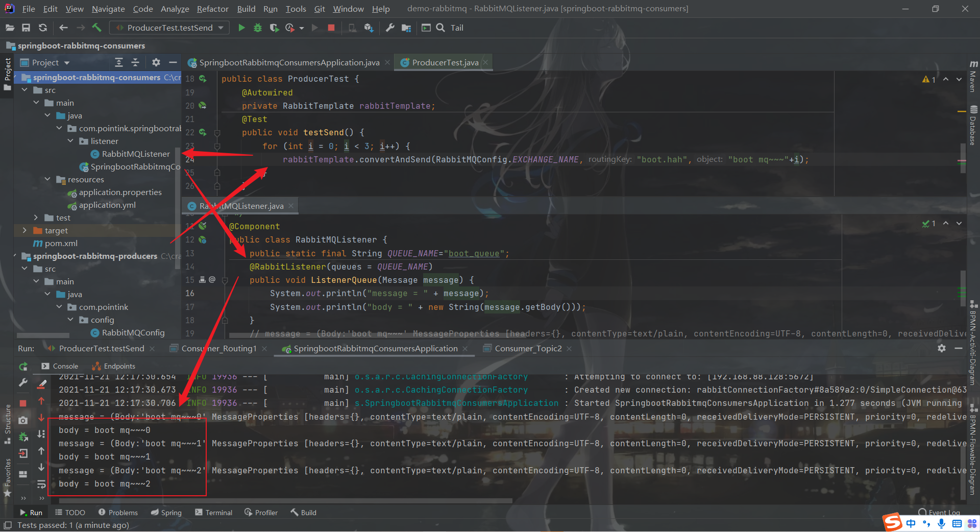Open Settings via the wrench toolbar icon

390,28
